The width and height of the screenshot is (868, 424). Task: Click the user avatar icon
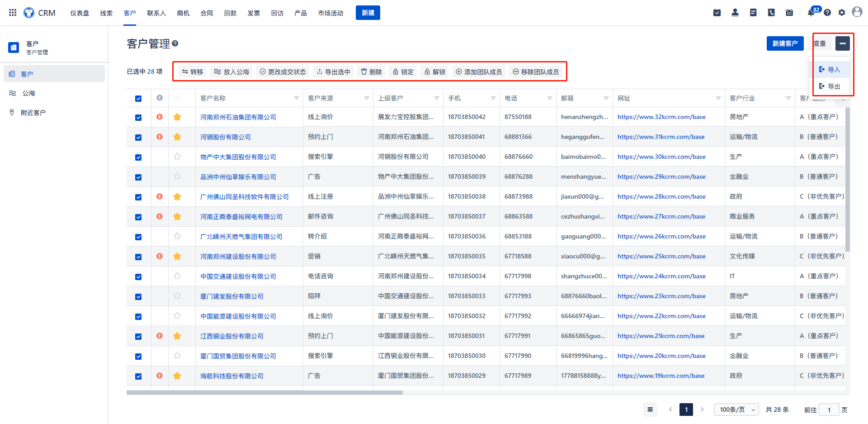857,12
